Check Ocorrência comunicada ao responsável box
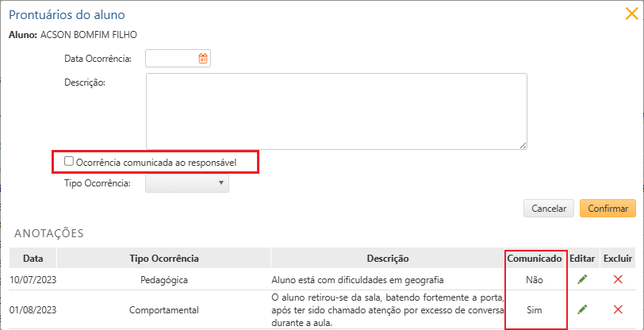Image resolution: width=644 pixels, height=330 pixels. click(x=70, y=162)
